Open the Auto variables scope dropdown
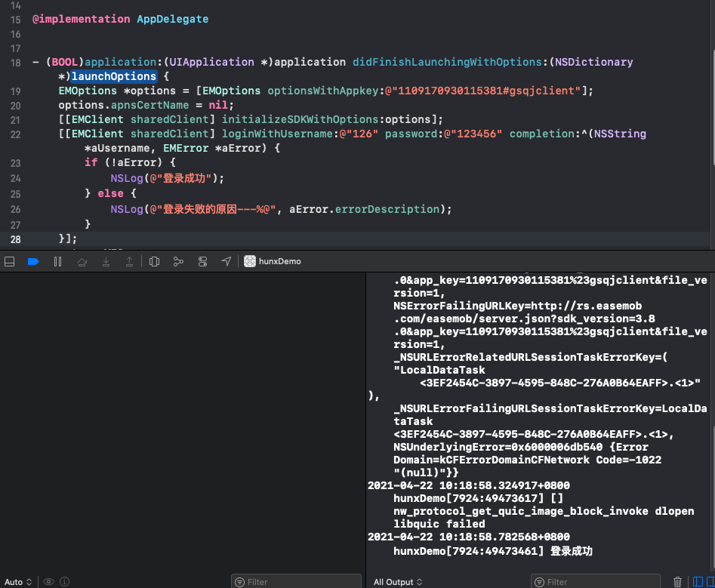The image size is (715, 588). tap(18, 582)
